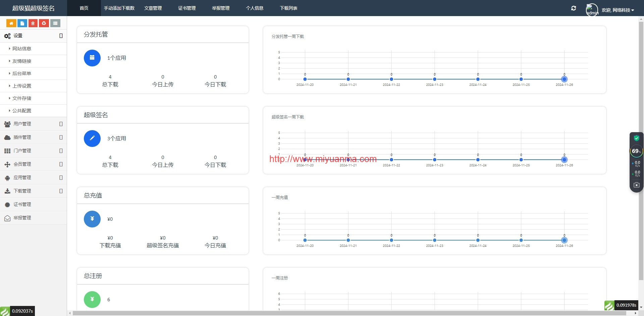Expand the 插件管理 menu arrow
644x316 pixels.
point(61,138)
